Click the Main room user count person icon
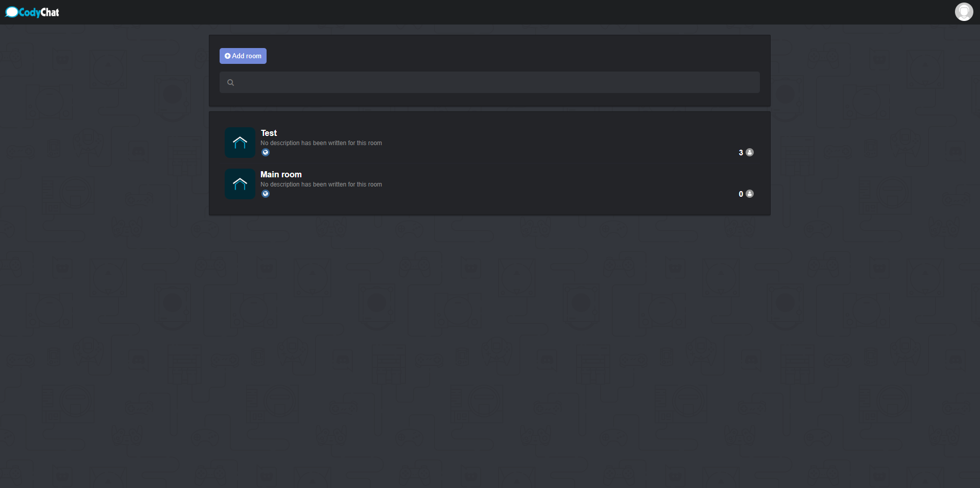Viewport: 980px width, 488px height. tap(750, 194)
